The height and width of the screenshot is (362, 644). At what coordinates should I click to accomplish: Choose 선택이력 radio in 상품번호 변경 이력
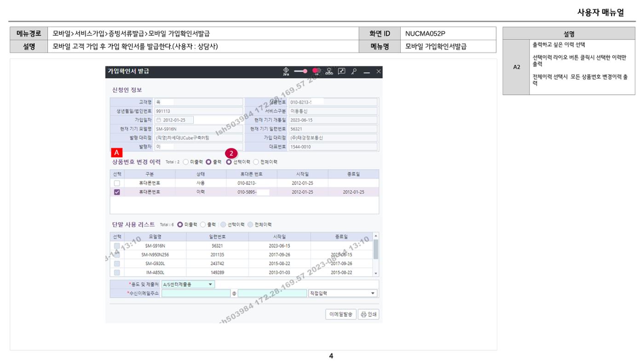(229, 162)
